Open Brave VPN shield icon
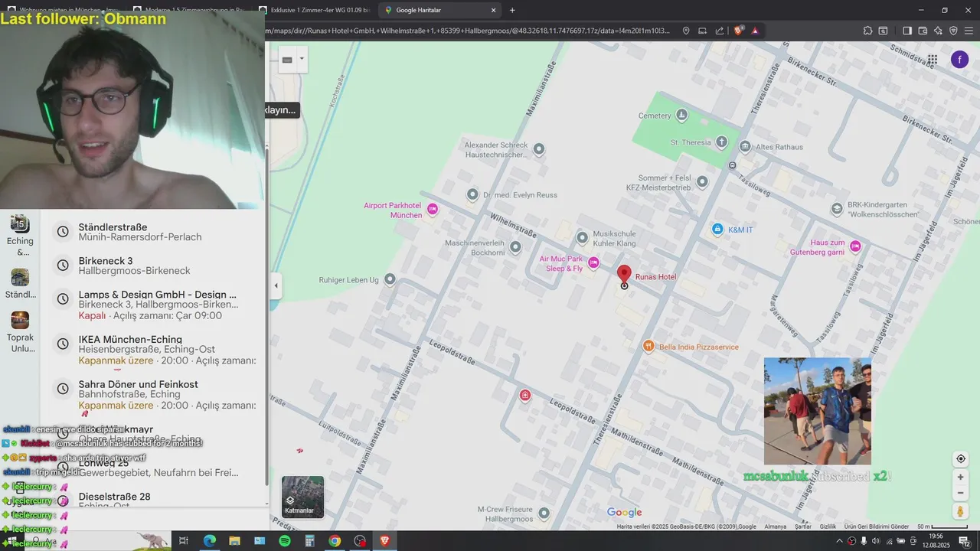This screenshot has height=551, width=980. [953, 31]
